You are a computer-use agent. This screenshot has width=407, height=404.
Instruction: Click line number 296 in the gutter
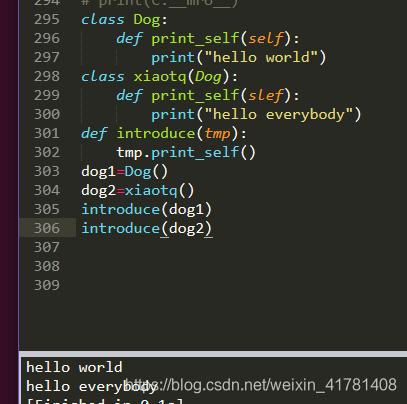click(47, 38)
